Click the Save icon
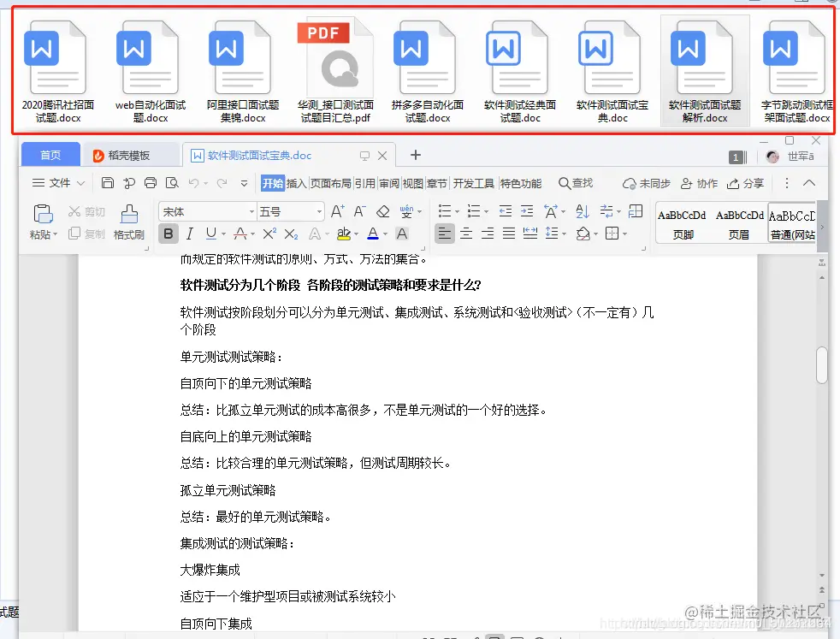 [107, 182]
